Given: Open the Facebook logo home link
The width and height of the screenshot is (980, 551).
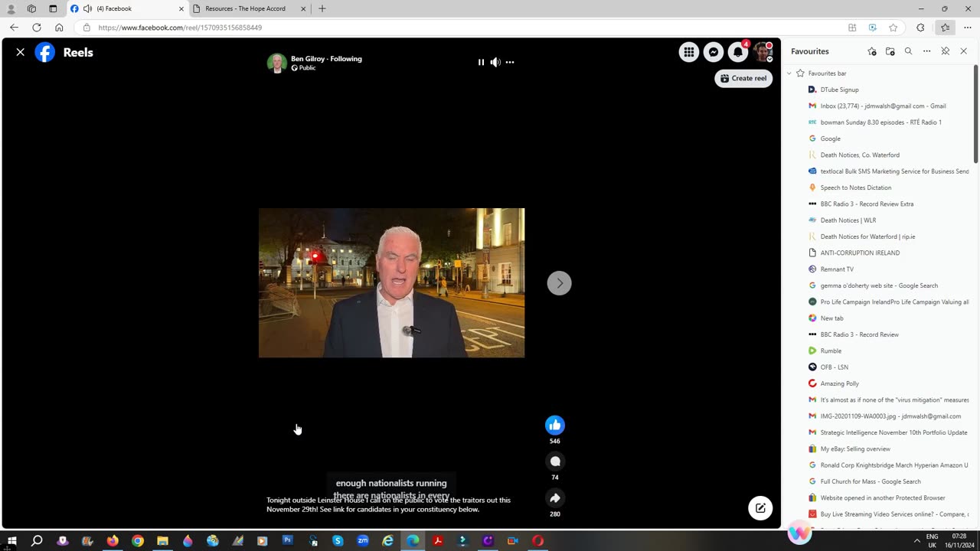Looking at the screenshot, I should 45,52.
